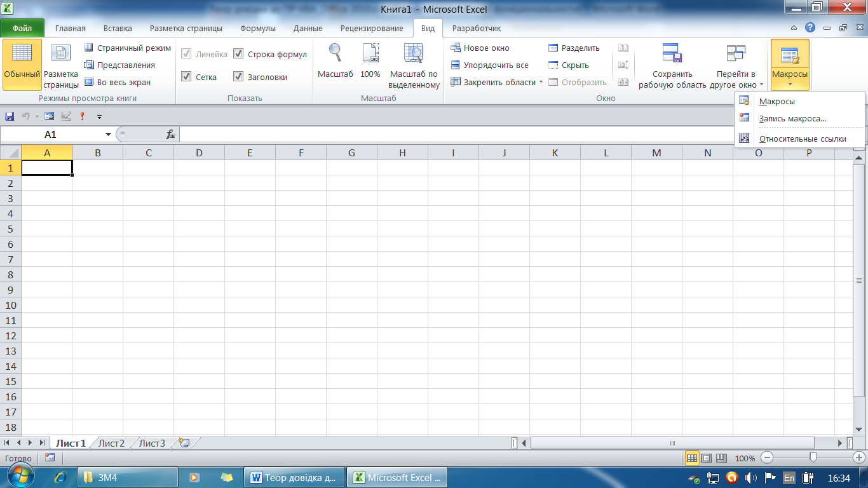Toggle Относительные ссылки in macros menu
Image resolution: width=868 pixels, height=488 pixels.
tap(799, 139)
